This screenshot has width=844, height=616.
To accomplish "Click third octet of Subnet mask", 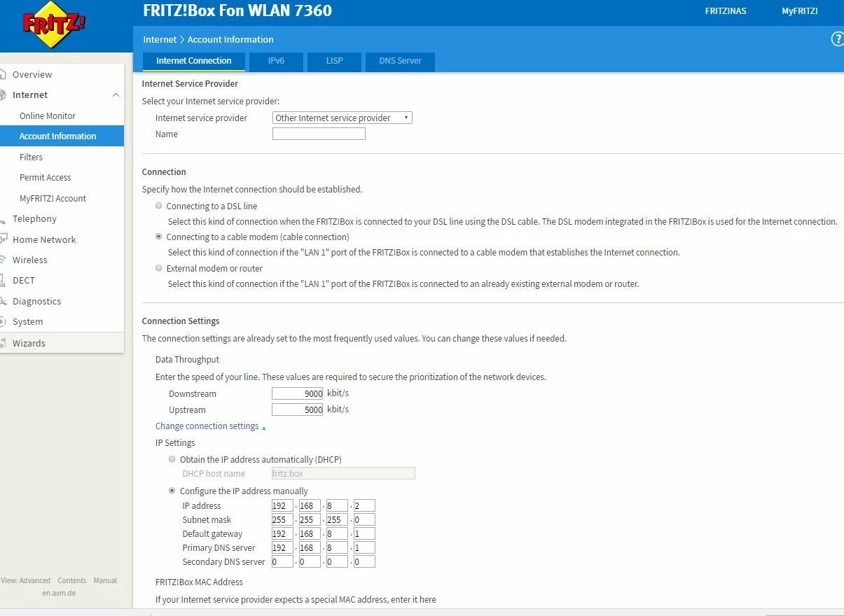I will click(x=337, y=519).
